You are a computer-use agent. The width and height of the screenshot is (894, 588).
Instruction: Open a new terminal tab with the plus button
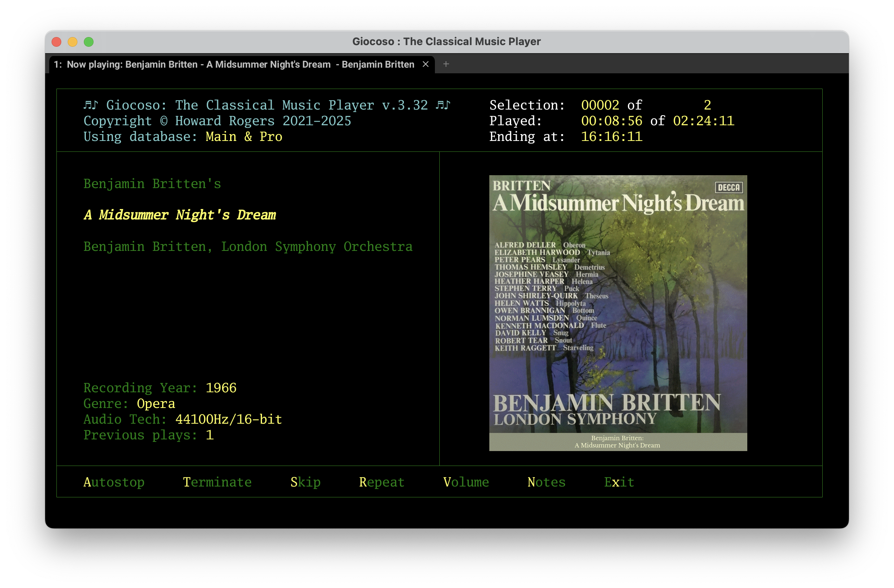[x=446, y=64]
